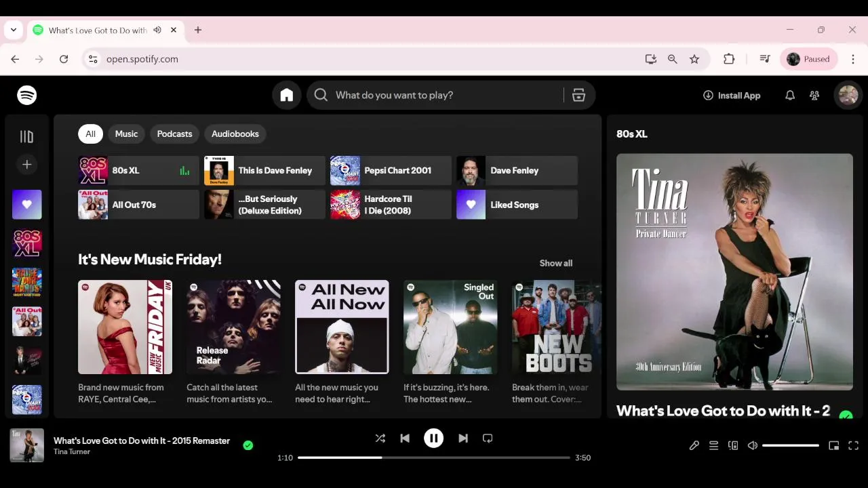
Task: Open Liked Songs shortcut tile
Action: click(517, 205)
